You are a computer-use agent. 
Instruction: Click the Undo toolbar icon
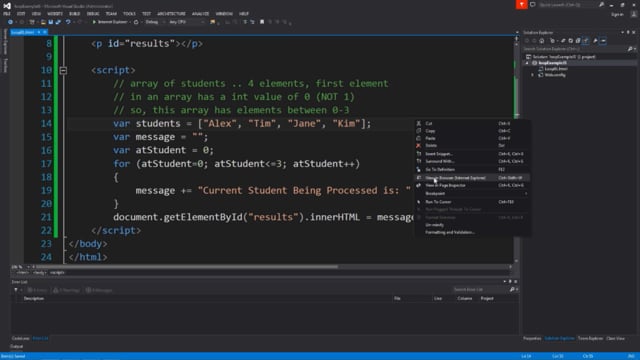[68, 22]
